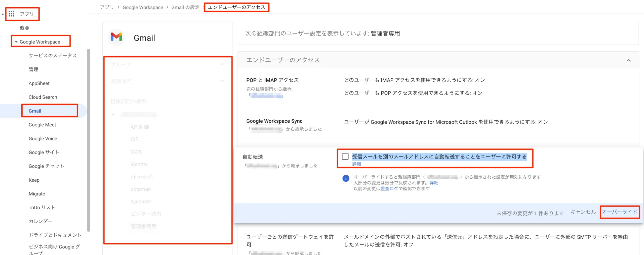
Task: Open Google チャット in the sidebar
Action: pyautogui.click(x=46, y=166)
